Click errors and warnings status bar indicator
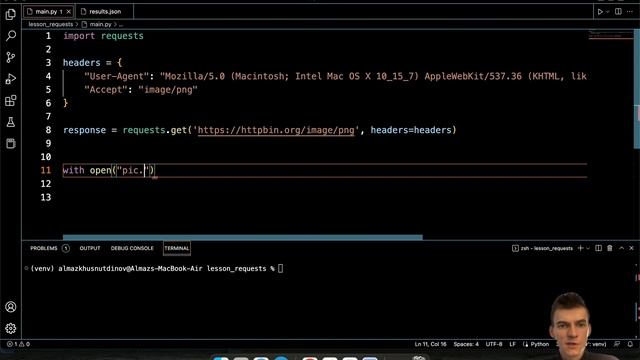 pos(18,344)
